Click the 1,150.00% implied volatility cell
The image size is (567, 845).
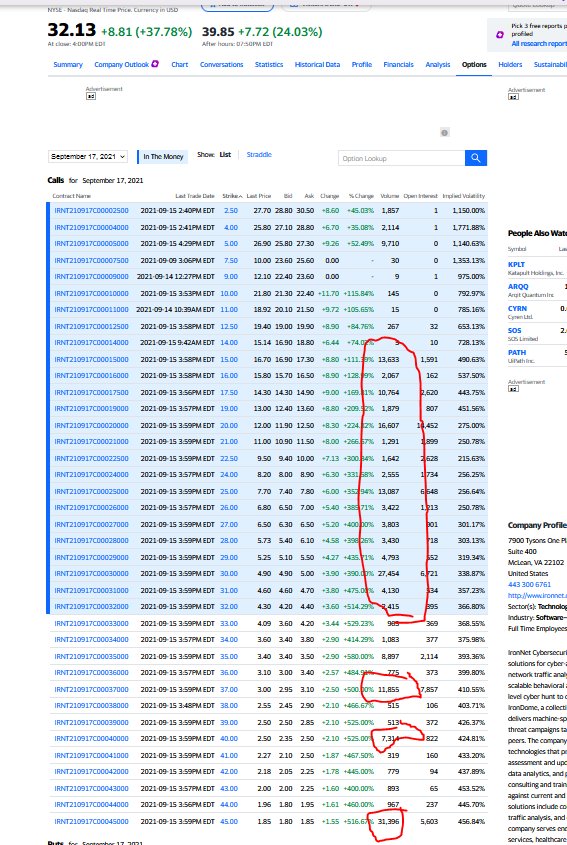pos(468,211)
